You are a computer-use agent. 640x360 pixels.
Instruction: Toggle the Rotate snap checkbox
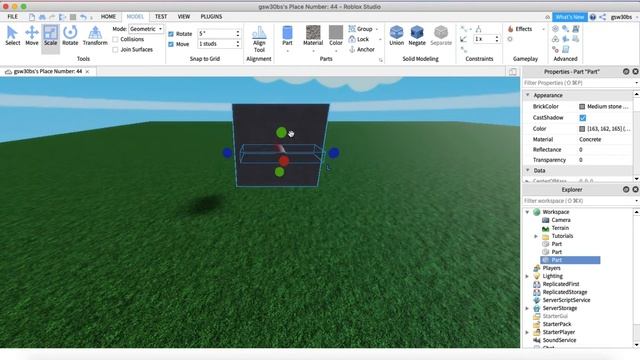[x=171, y=34]
